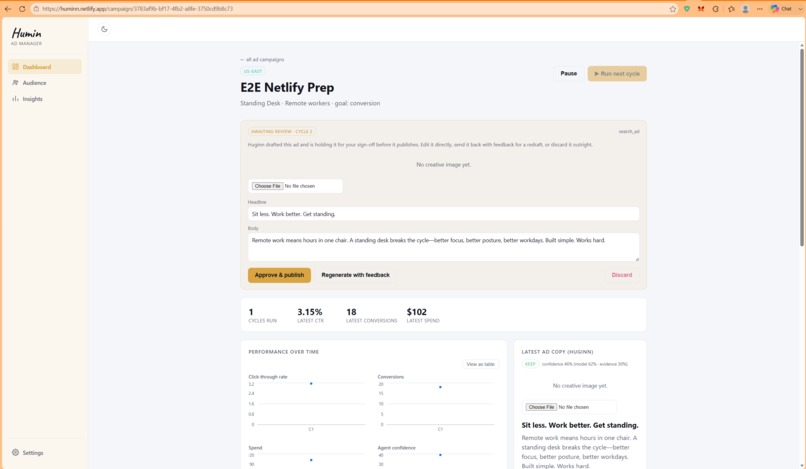The image size is (806, 469).
Task: Click the 3.15% latest CTR value
Action: pos(309,312)
